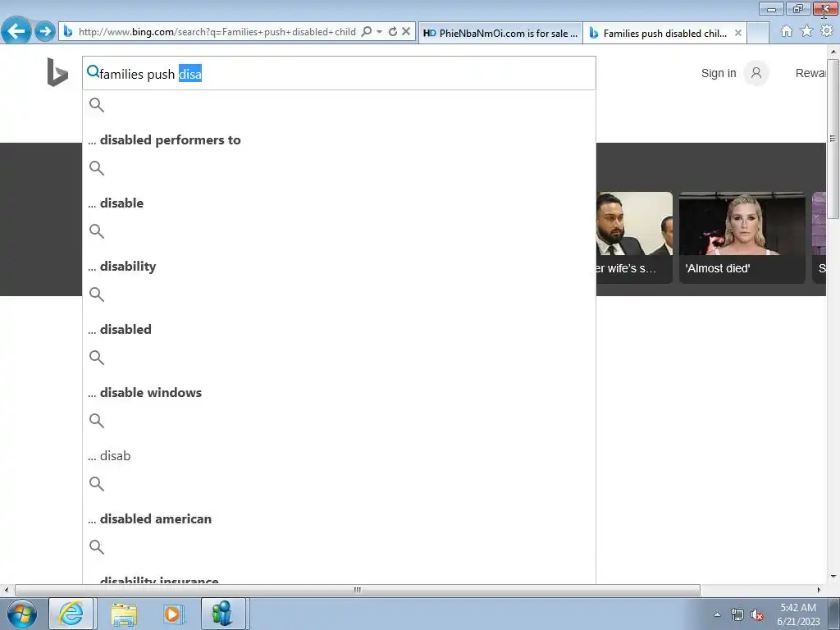Click the muted volume tray icon

757,615
